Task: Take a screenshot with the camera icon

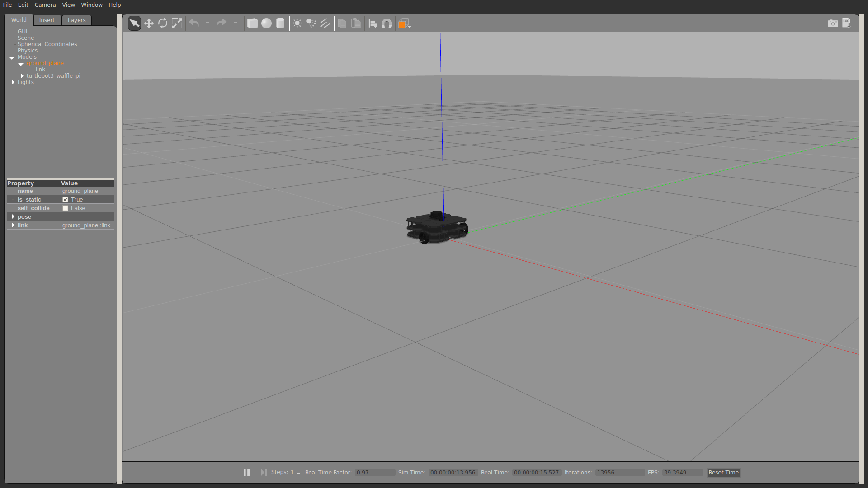Action: 833,23
